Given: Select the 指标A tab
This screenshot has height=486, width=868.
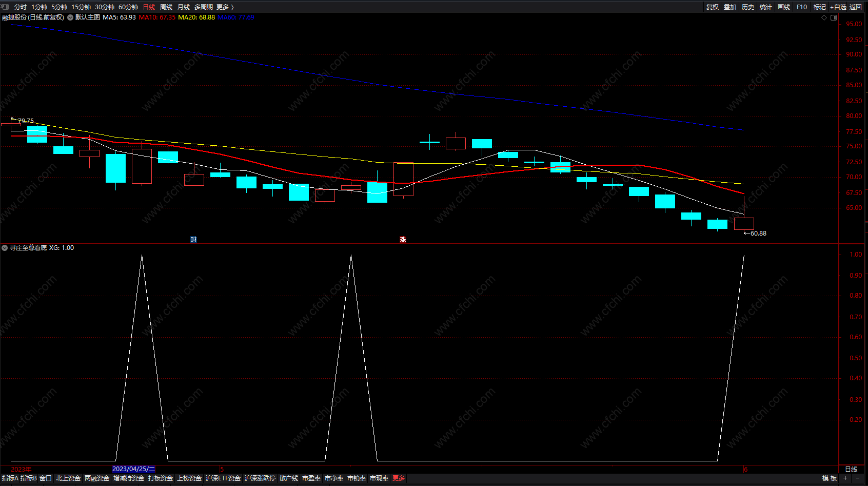Looking at the screenshot, I should coord(10,478).
